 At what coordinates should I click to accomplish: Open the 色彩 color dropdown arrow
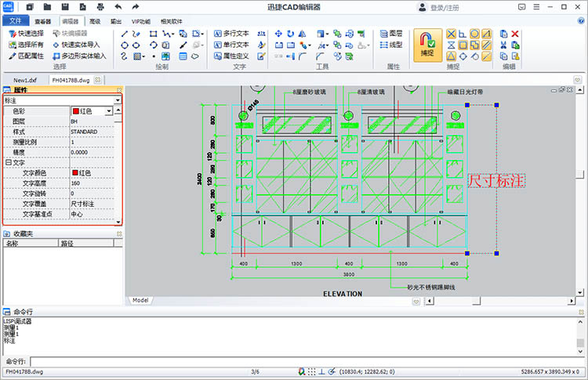point(109,111)
